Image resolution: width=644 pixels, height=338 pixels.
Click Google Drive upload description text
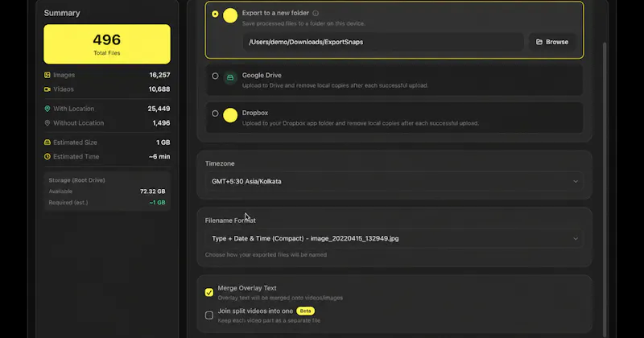(x=335, y=85)
